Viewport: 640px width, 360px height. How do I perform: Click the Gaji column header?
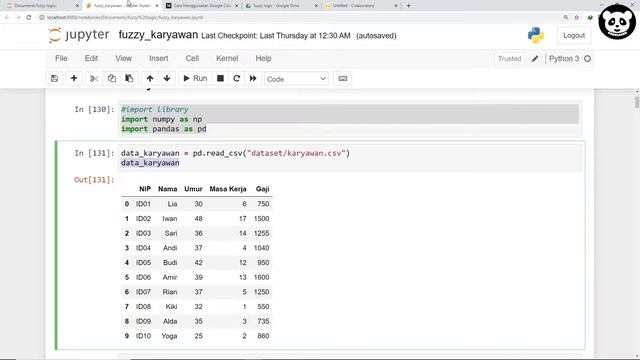tap(262, 189)
